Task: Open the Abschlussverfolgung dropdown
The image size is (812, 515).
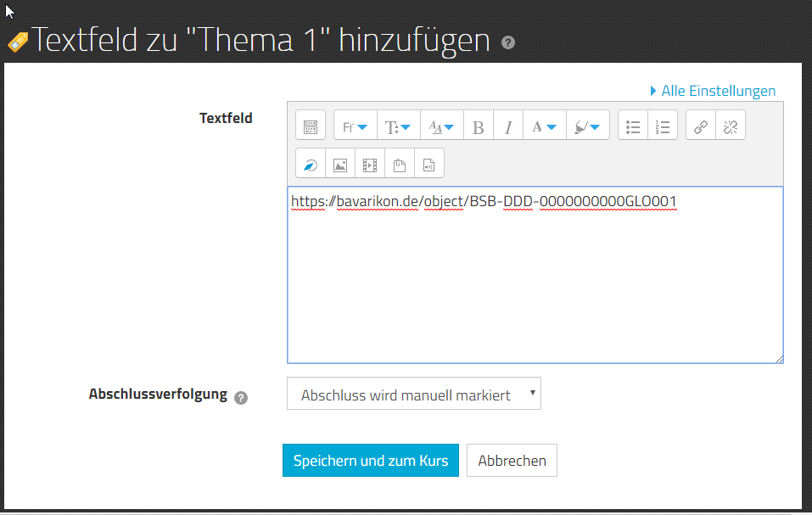Action: [x=413, y=395]
